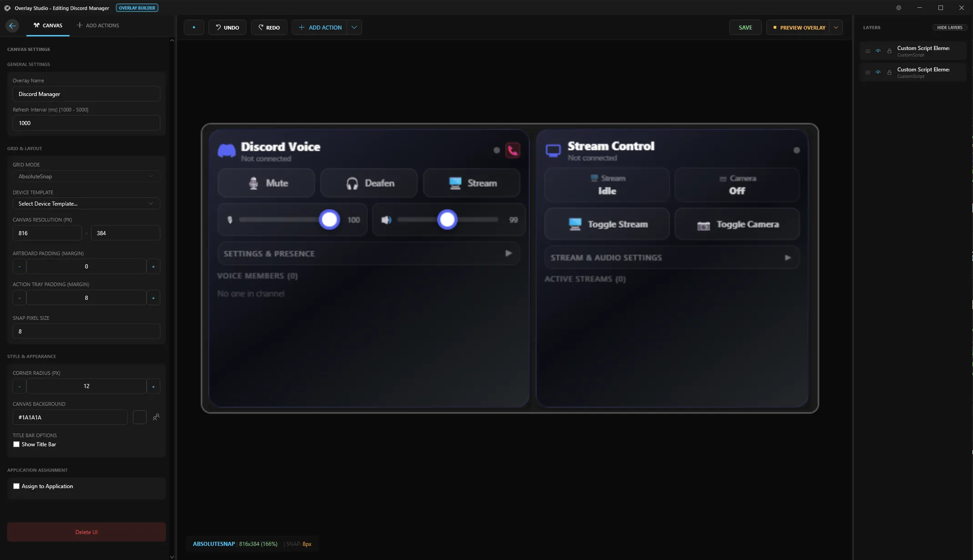Hide the first Custom Script Element layer
973x560 pixels.
click(x=878, y=51)
